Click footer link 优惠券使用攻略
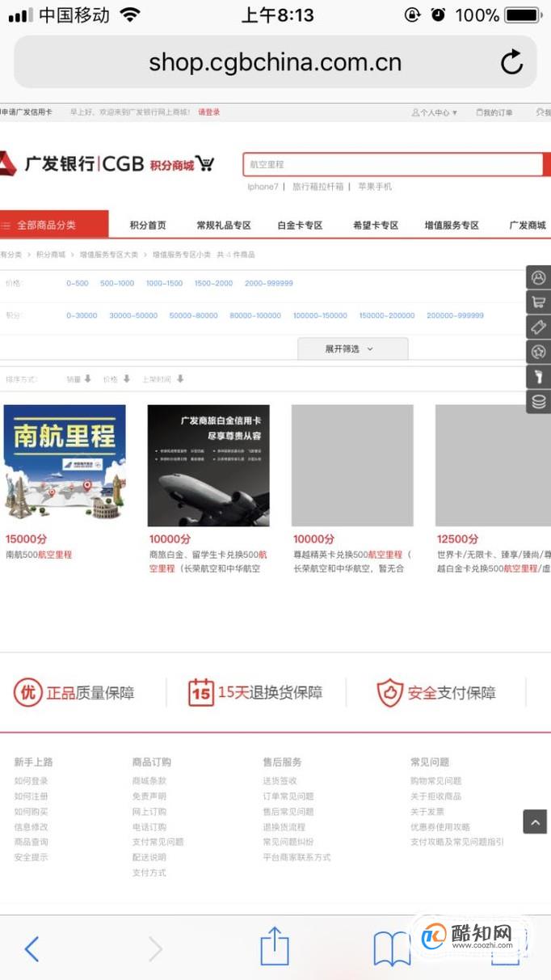The height and width of the screenshot is (980, 551). click(x=440, y=827)
